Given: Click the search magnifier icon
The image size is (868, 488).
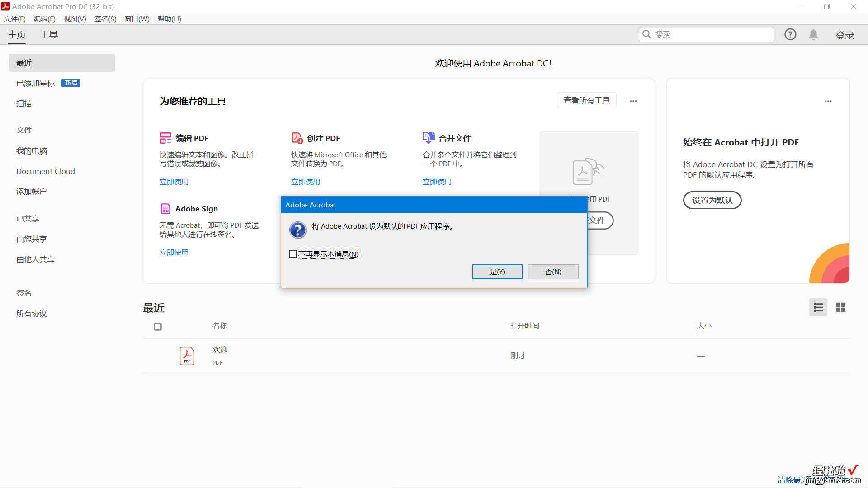Looking at the screenshot, I should (646, 34).
